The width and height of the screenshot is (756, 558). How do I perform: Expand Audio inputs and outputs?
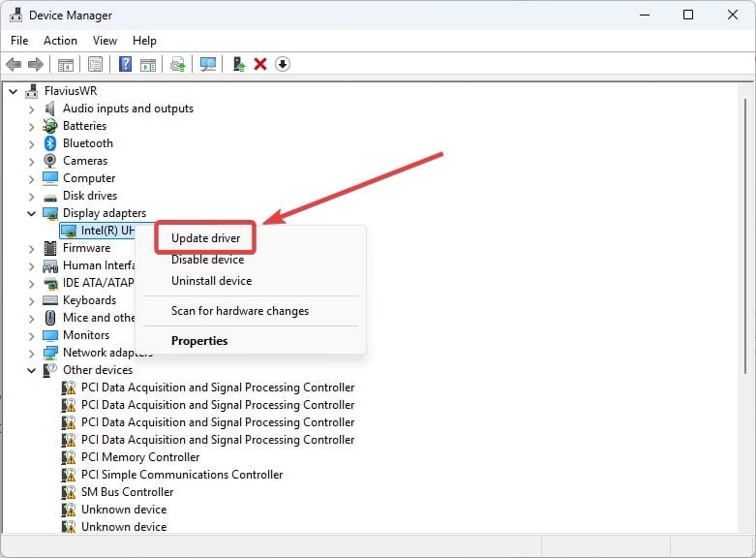click(31, 109)
